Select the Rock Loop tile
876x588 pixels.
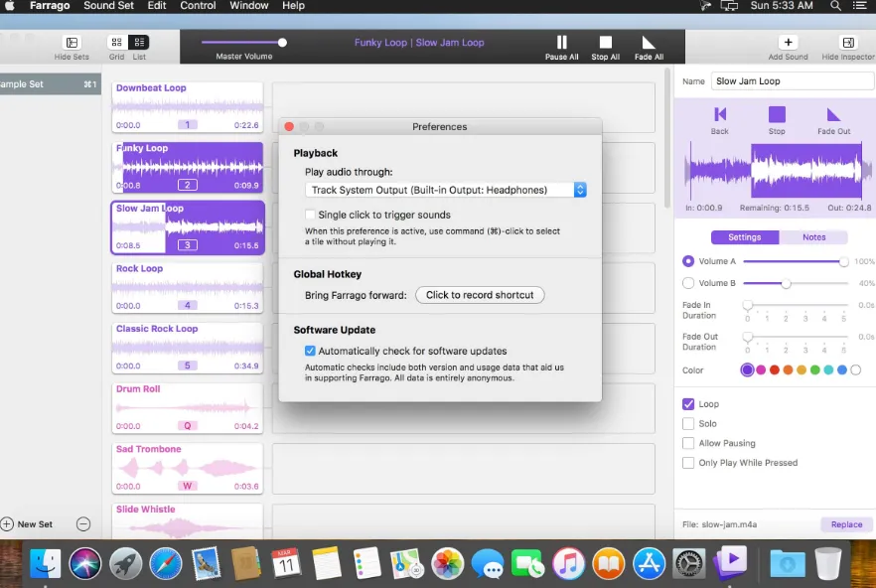pyautogui.click(x=188, y=288)
